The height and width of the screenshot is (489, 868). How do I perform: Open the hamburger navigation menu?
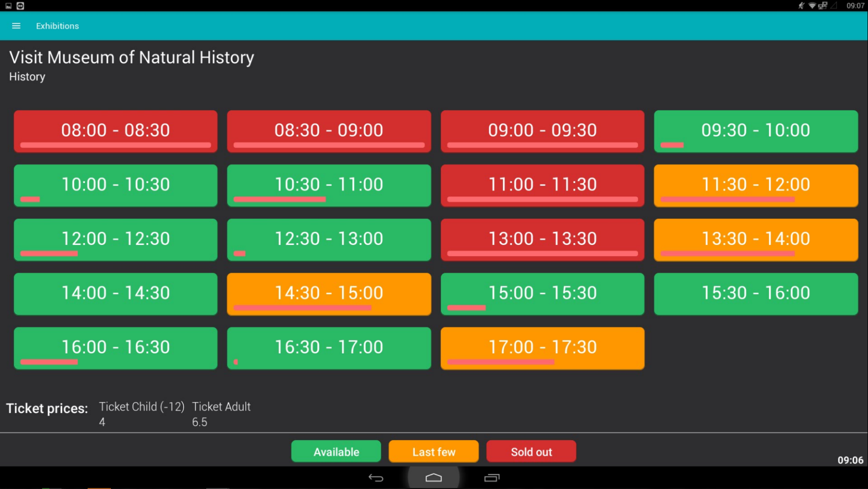click(16, 26)
